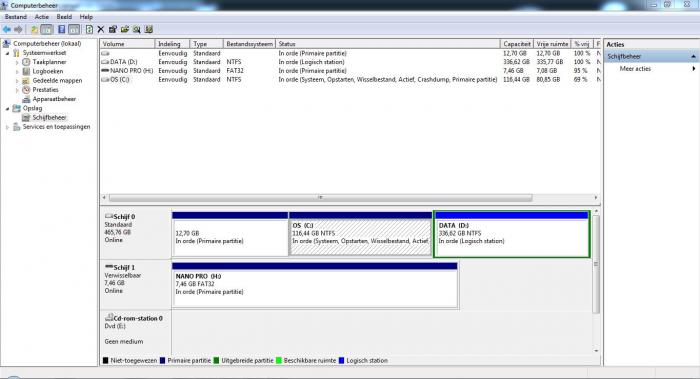Sort by the Volume column header
Viewport: 700px width, 379px height.
tap(127, 44)
